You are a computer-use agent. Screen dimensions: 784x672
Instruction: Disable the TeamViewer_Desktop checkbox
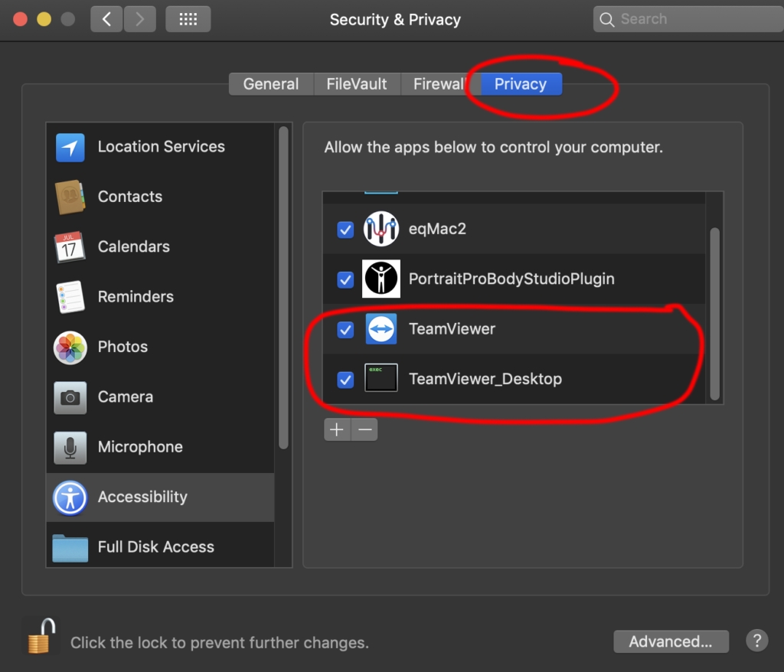point(345,379)
